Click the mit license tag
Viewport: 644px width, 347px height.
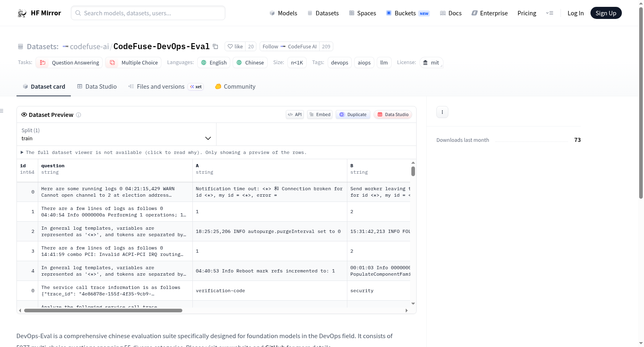(x=431, y=62)
